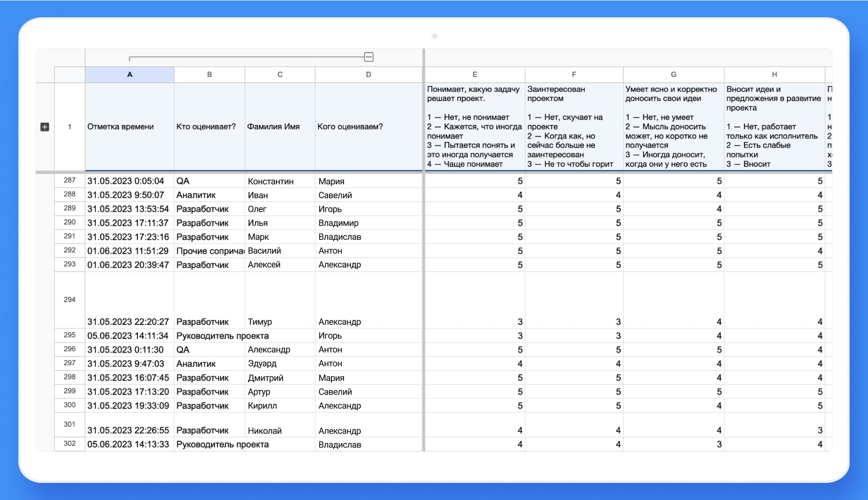The height and width of the screenshot is (500, 868).
Task: Click header 'Понимает, какую задачу решает проект'
Action: click(x=475, y=127)
